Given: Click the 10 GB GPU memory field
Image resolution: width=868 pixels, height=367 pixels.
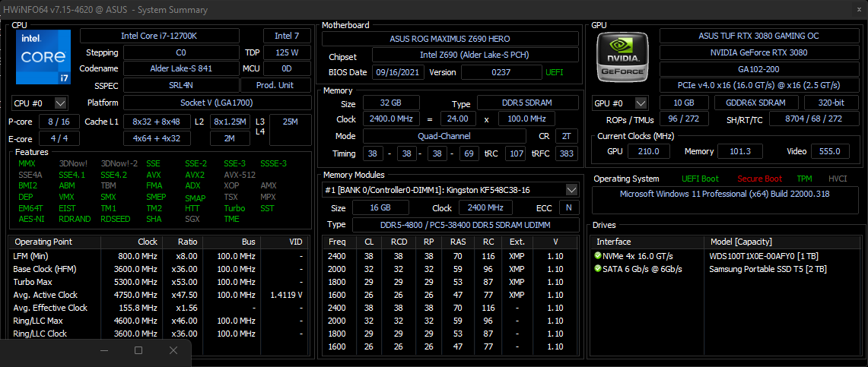Looking at the screenshot, I should point(684,103).
